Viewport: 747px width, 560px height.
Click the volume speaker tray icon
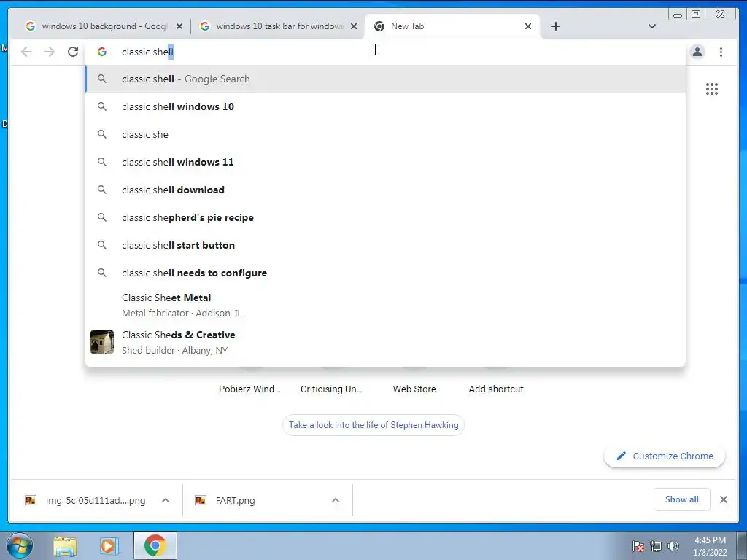(673, 546)
